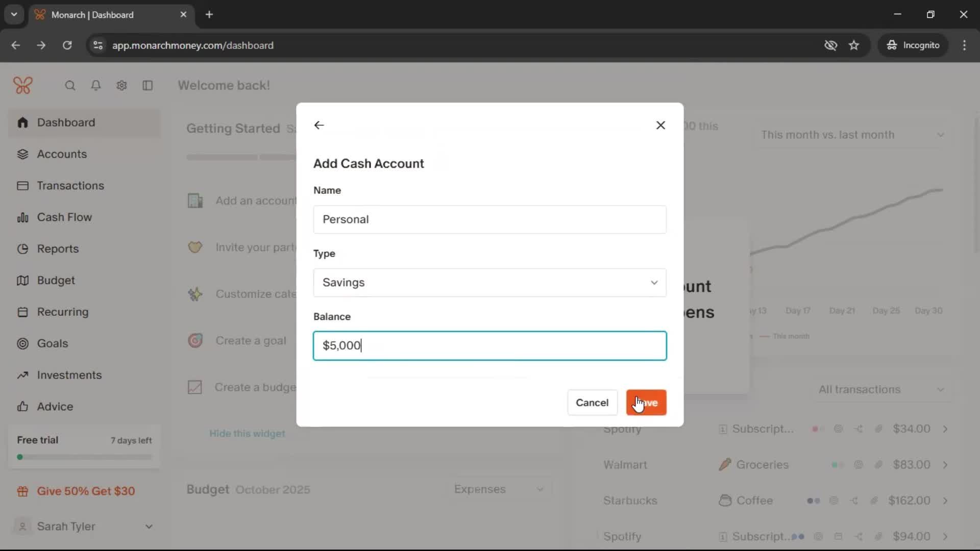Image resolution: width=980 pixels, height=551 pixels.
Task: Click the Monarch butterfly logo
Action: coord(23,85)
